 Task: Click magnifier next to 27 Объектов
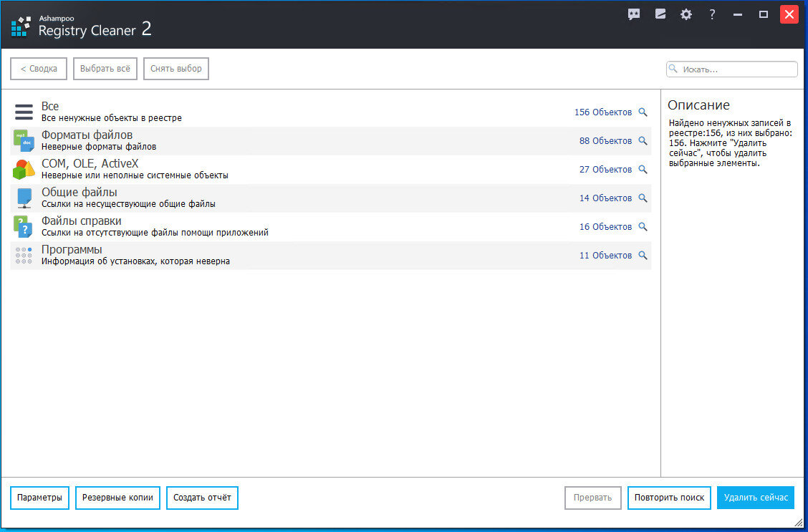pyautogui.click(x=643, y=169)
